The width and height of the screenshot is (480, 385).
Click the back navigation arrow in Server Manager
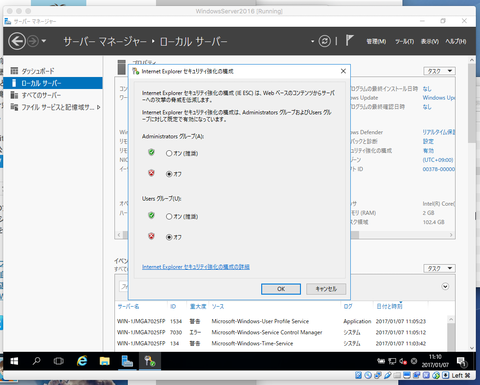click(17, 41)
